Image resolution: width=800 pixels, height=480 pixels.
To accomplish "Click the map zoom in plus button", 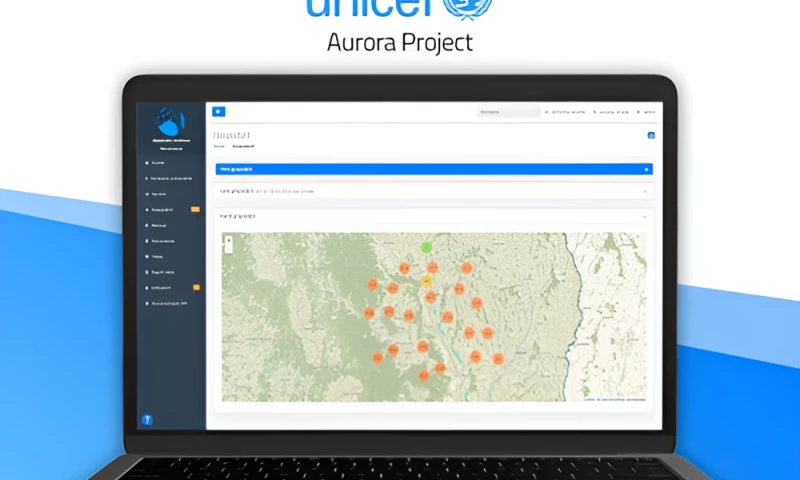I will pyautogui.click(x=228, y=240).
